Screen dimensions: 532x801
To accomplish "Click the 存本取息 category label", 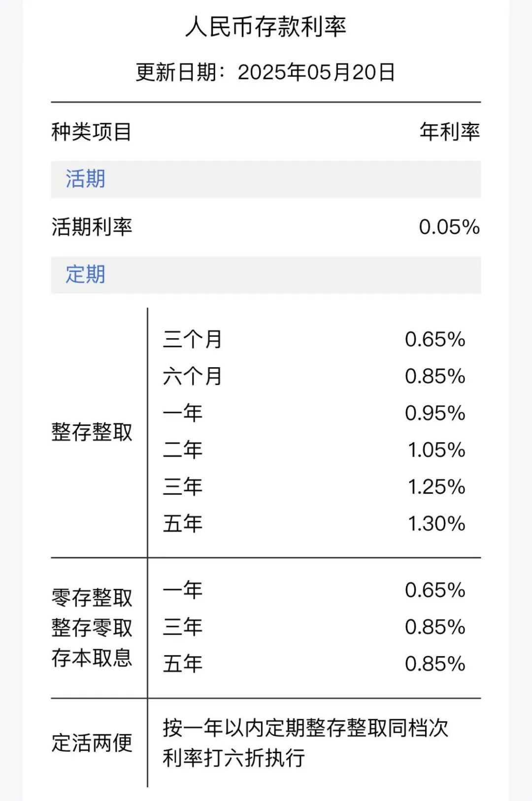I will click(92, 658).
